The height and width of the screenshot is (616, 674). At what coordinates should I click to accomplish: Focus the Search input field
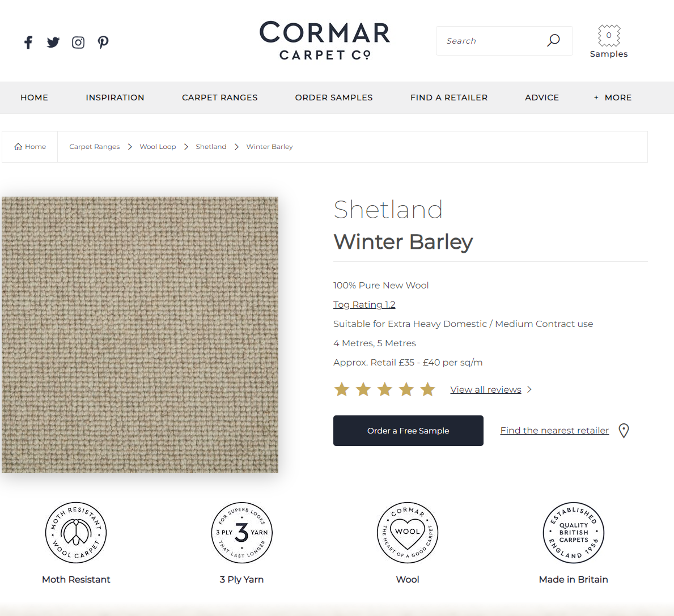[x=491, y=41]
